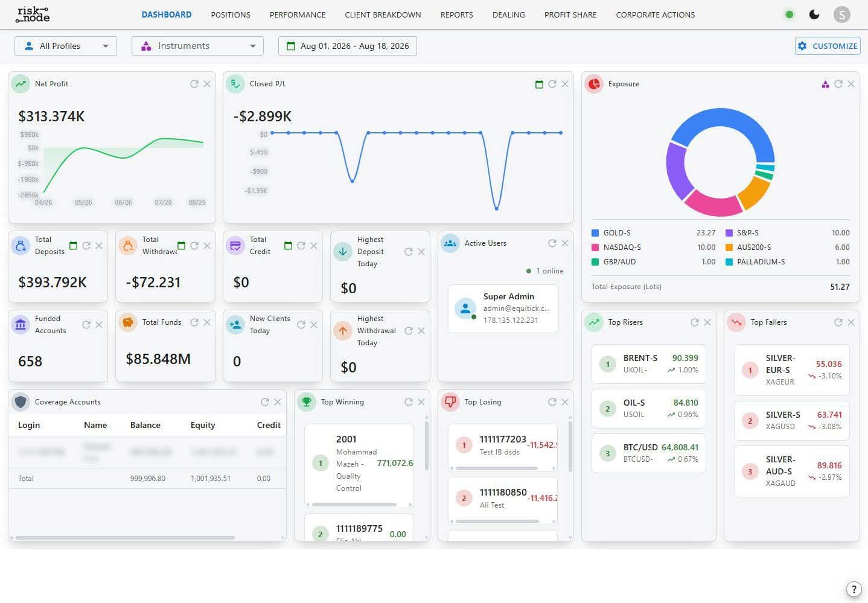This screenshot has height=603, width=868.
Task: Click the help question mark button
Action: (x=854, y=589)
